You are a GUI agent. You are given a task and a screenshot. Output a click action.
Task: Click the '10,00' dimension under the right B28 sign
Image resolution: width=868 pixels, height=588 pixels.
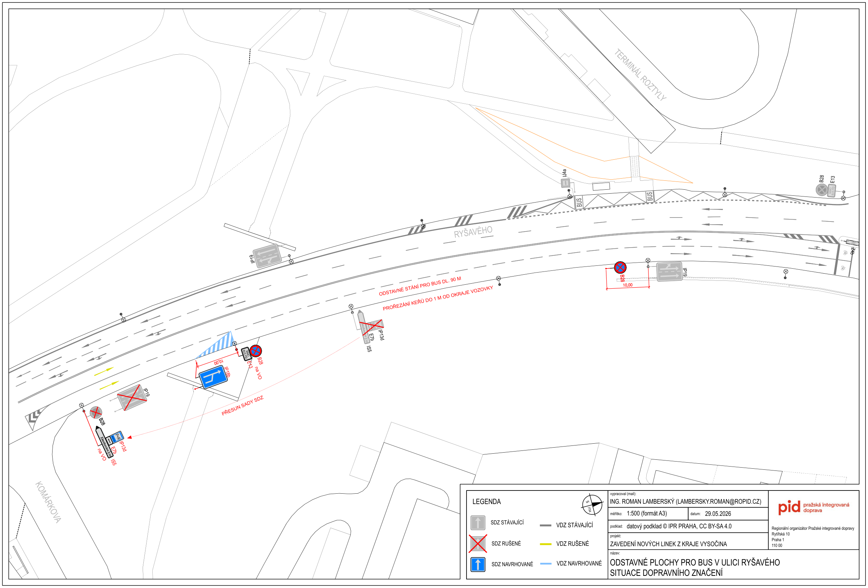point(627,285)
